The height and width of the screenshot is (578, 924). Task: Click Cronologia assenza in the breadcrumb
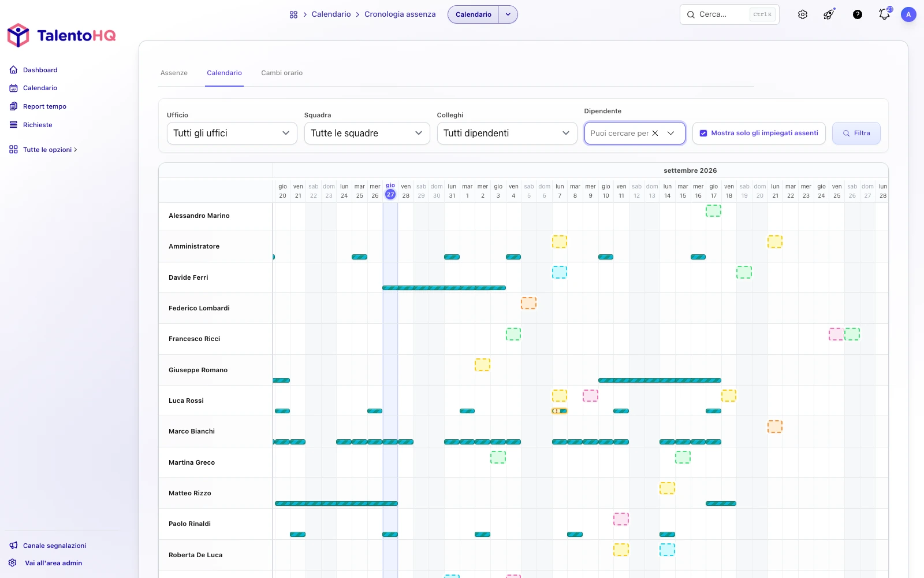400,14
